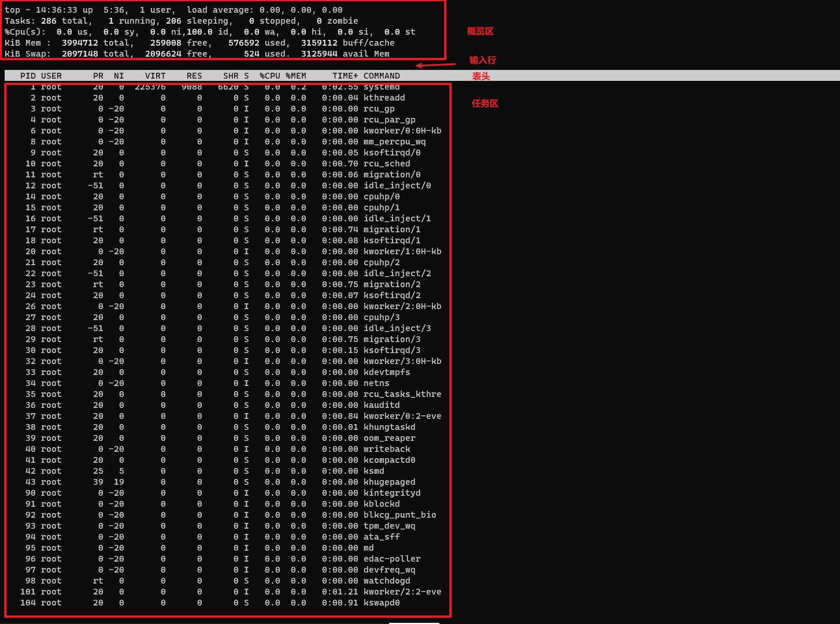Select the idle_inject/0 process name
Image resolution: width=840 pixels, height=624 pixels.
coord(397,185)
